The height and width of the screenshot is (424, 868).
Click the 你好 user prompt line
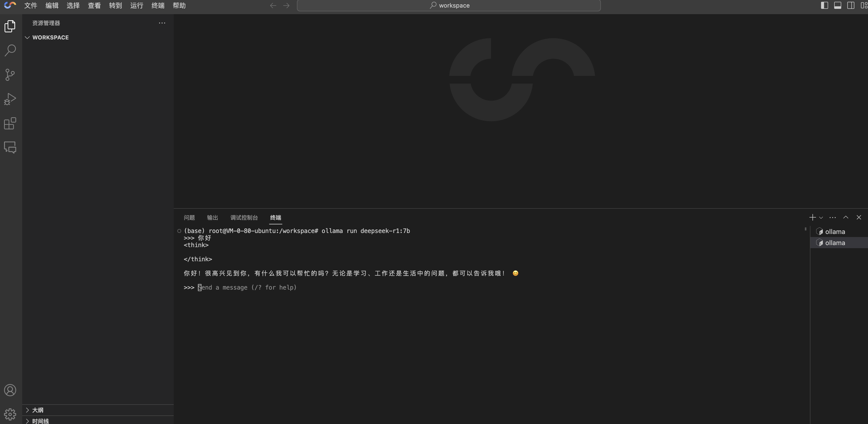tap(197, 238)
